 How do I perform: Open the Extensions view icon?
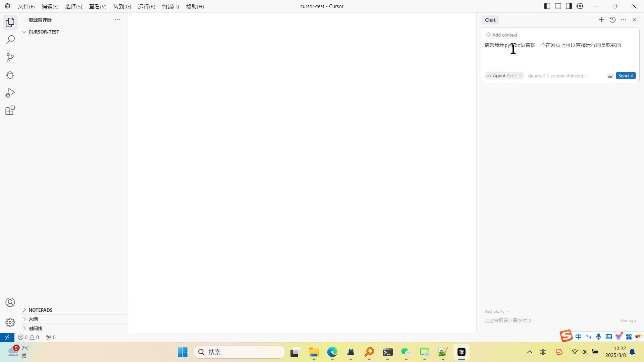[x=10, y=110]
